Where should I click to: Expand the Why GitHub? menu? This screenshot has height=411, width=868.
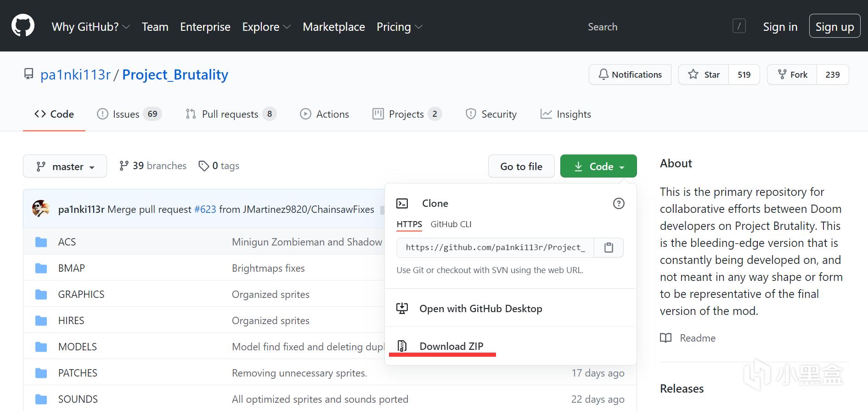[x=90, y=27]
